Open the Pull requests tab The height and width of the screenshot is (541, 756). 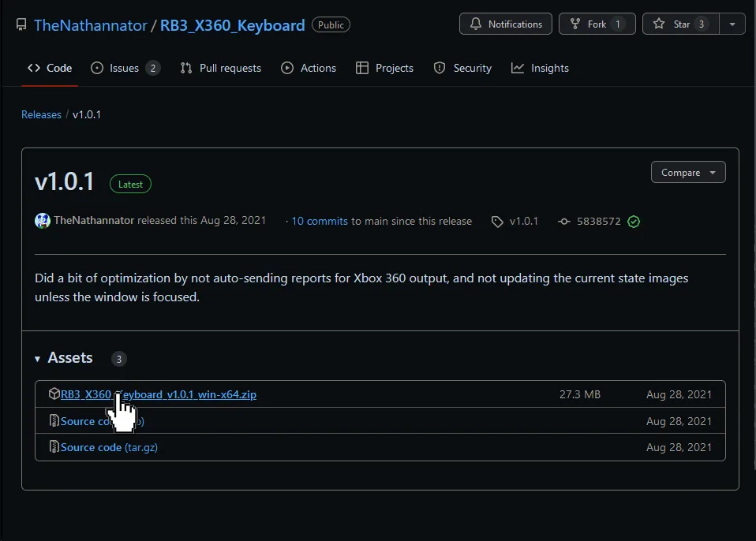coord(221,68)
